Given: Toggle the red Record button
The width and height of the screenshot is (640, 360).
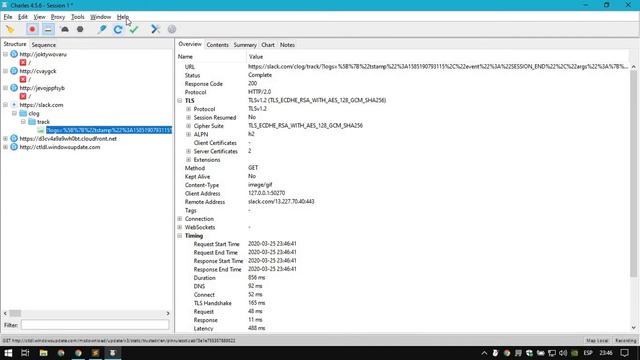Looking at the screenshot, I should click(32, 29).
